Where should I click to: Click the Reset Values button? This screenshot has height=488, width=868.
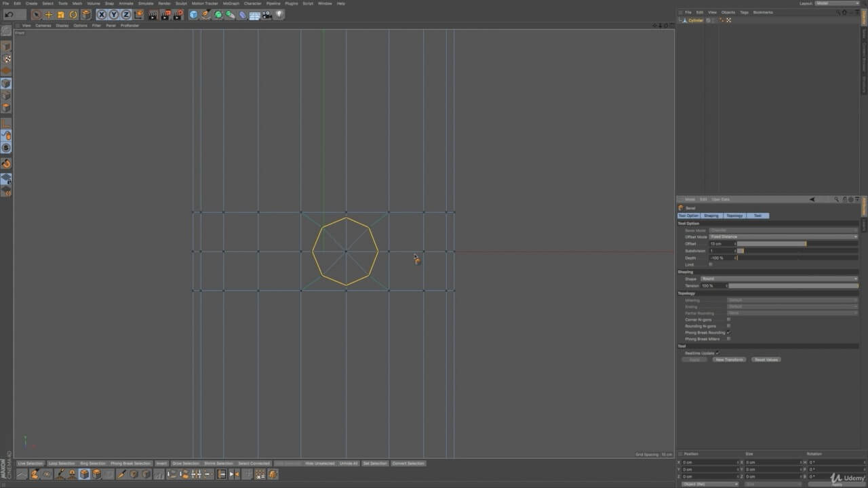pos(766,359)
